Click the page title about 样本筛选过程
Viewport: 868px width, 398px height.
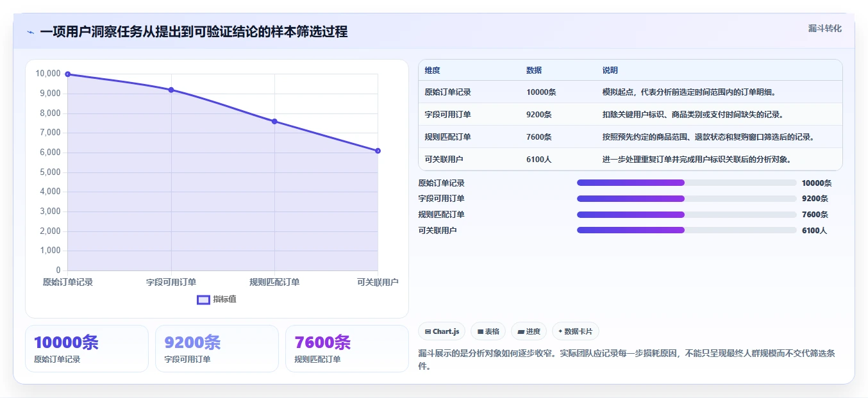pyautogui.click(x=194, y=31)
